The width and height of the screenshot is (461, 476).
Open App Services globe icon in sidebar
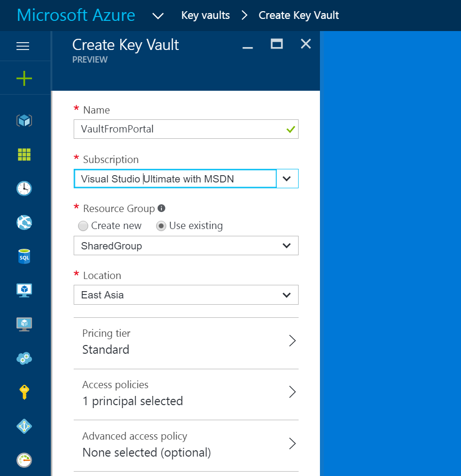pyautogui.click(x=24, y=223)
